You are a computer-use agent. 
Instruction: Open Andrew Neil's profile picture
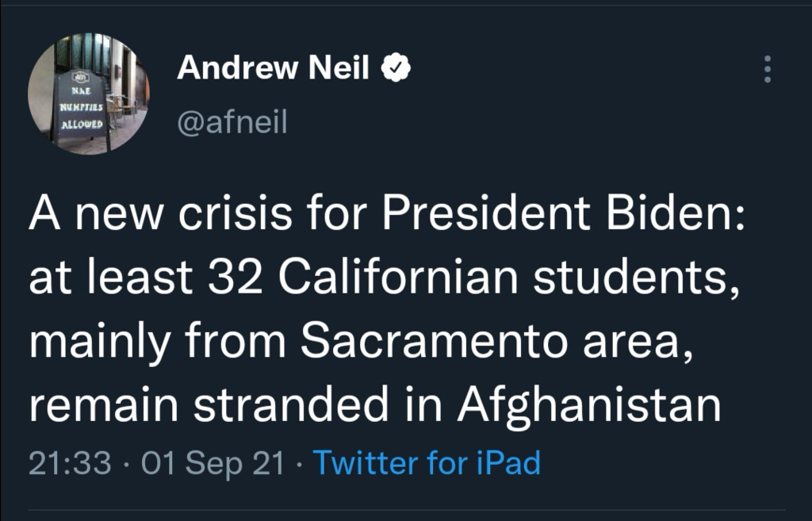coord(88,94)
